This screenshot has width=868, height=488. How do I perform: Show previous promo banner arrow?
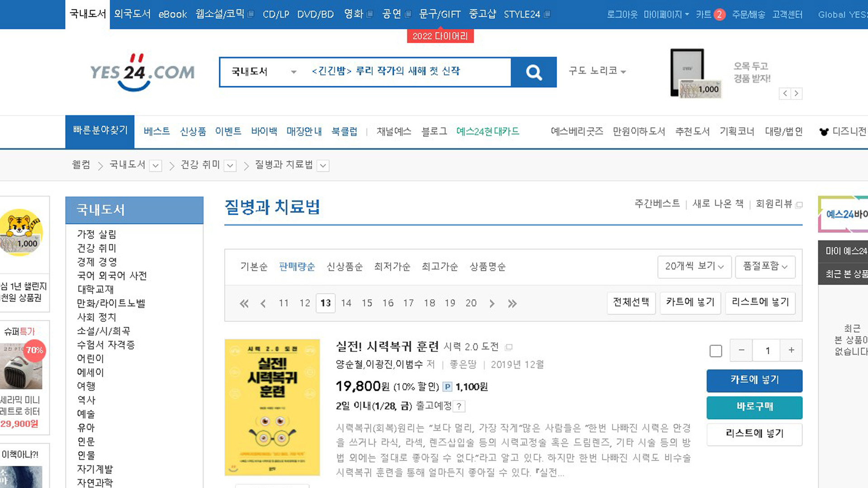click(785, 94)
